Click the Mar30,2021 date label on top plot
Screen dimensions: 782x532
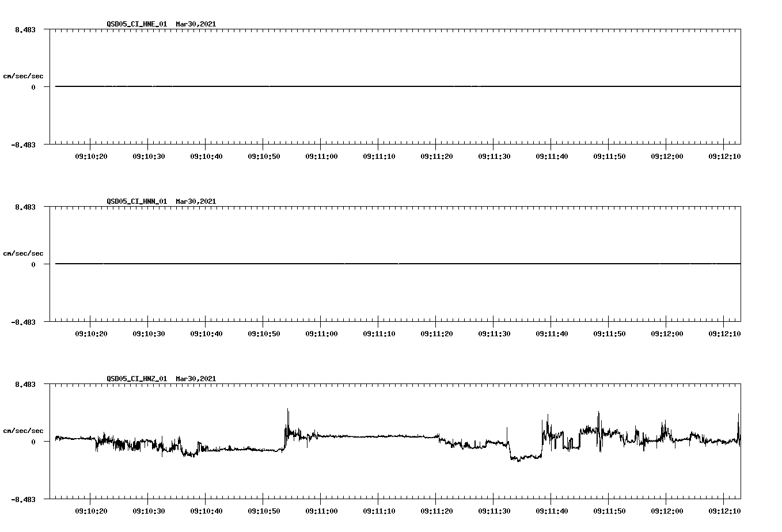[x=196, y=25]
